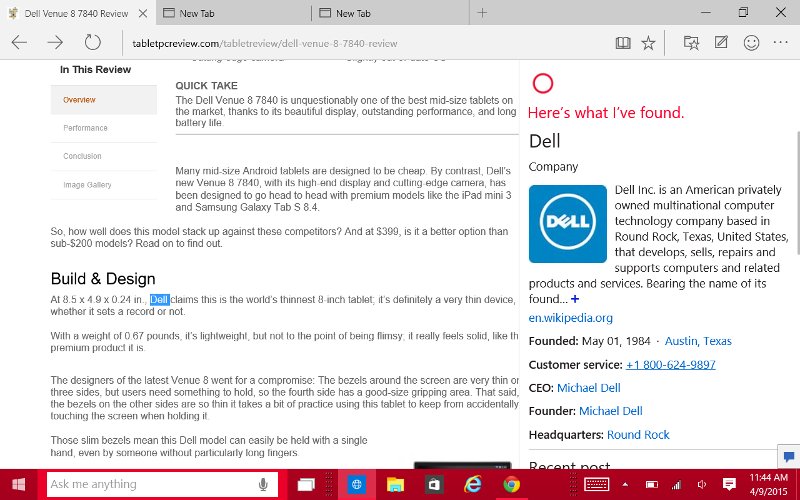The image size is (800, 500).
Task: Open the Founder Michael Dell link
Action: tap(610, 411)
